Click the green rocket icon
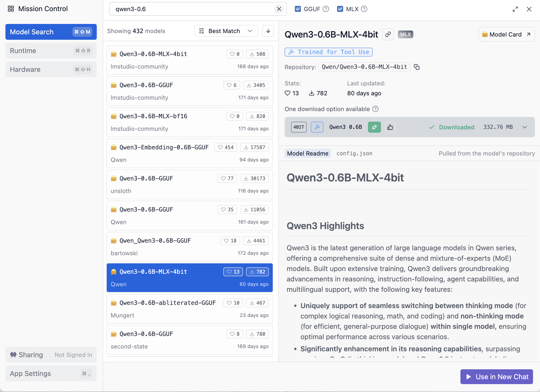The height and width of the screenshot is (392, 540). [374, 127]
